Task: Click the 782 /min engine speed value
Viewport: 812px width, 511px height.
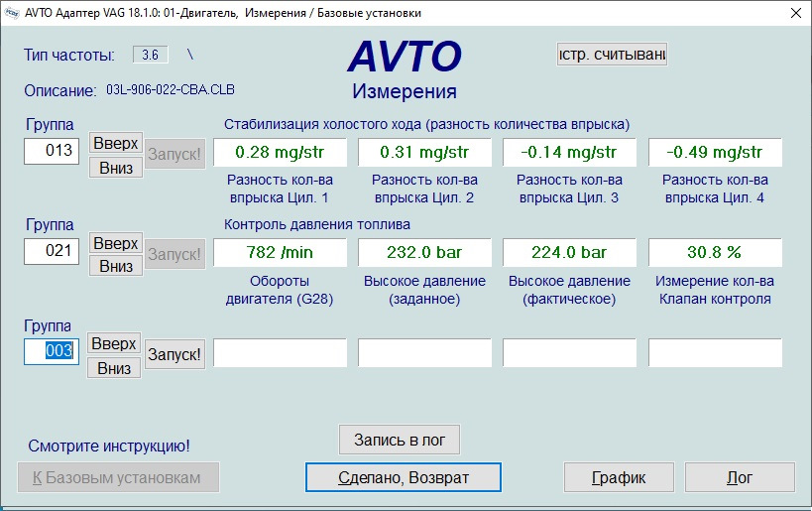Action: pos(280,252)
